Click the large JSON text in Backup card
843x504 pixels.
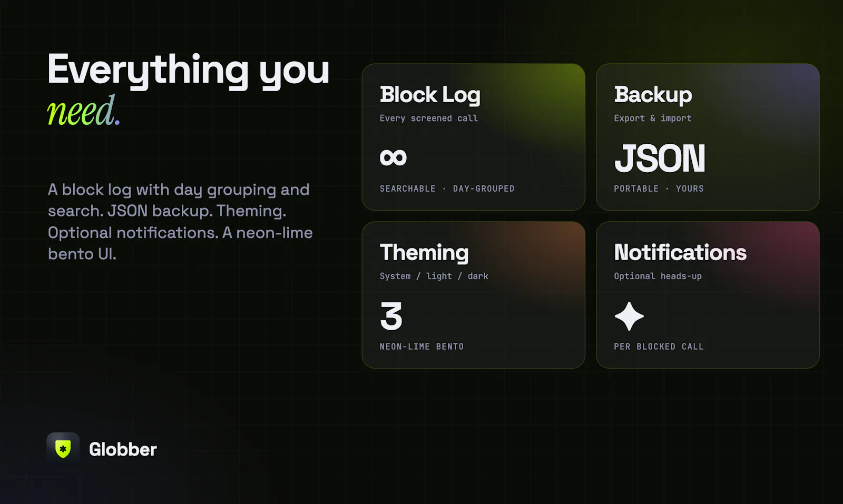pyautogui.click(x=660, y=158)
